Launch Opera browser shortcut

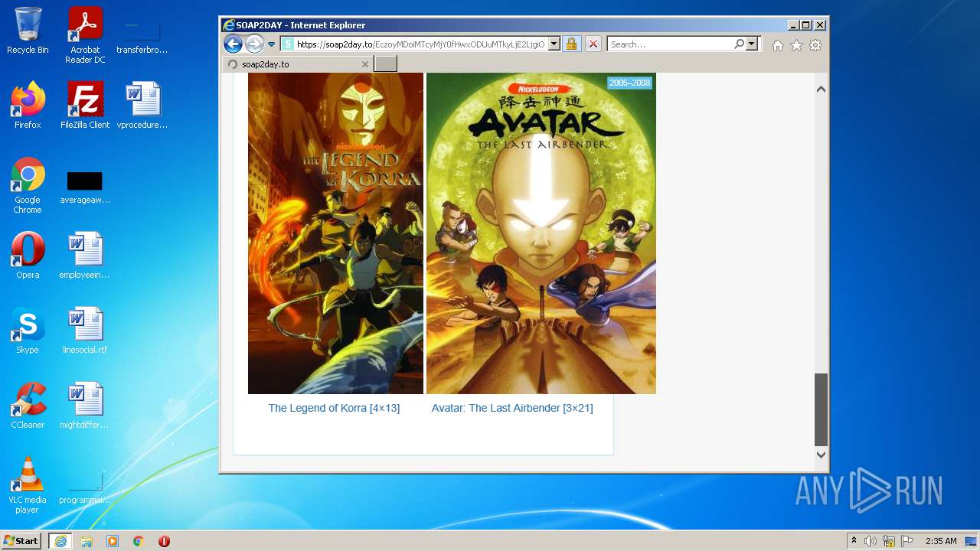click(28, 256)
